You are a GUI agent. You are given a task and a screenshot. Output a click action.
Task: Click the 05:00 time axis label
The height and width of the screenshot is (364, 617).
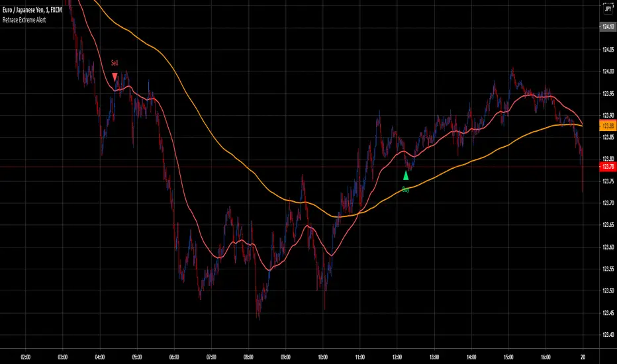pos(137,357)
